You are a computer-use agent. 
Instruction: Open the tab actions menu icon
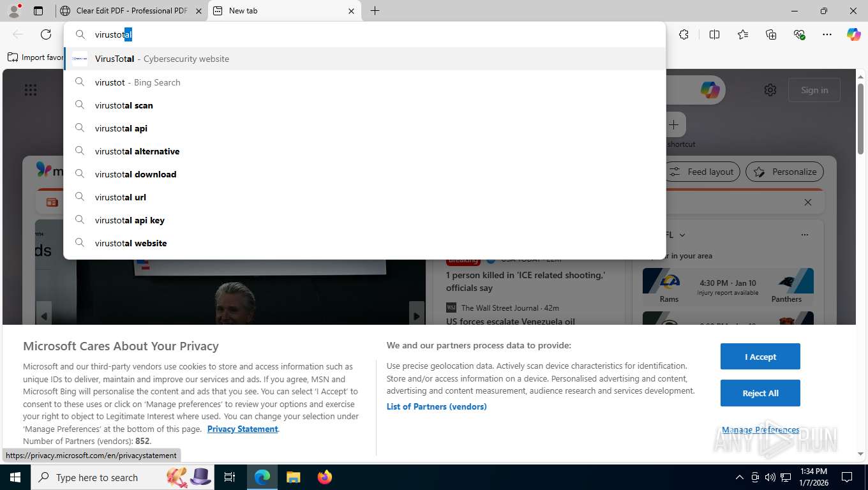point(38,11)
